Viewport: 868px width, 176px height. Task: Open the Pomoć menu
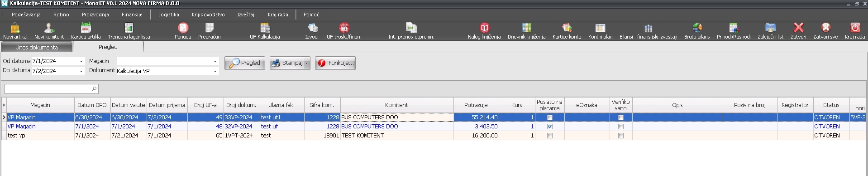311,15
